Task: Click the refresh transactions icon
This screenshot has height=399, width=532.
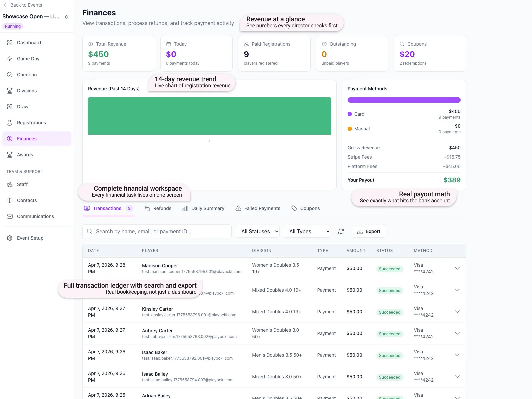Action: tap(341, 231)
